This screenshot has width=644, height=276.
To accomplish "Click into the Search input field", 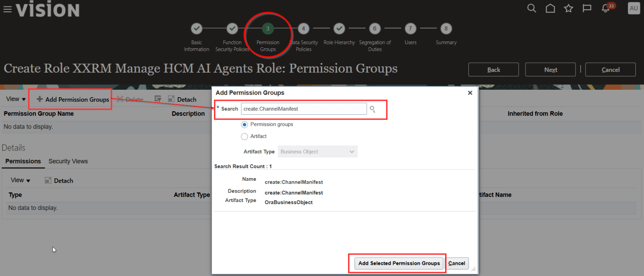I will click(304, 109).
